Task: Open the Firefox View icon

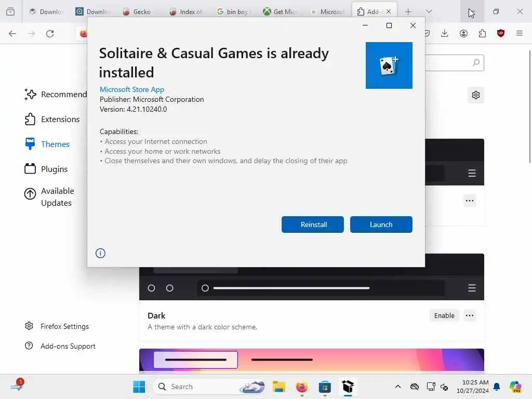Action: click(10, 11)
